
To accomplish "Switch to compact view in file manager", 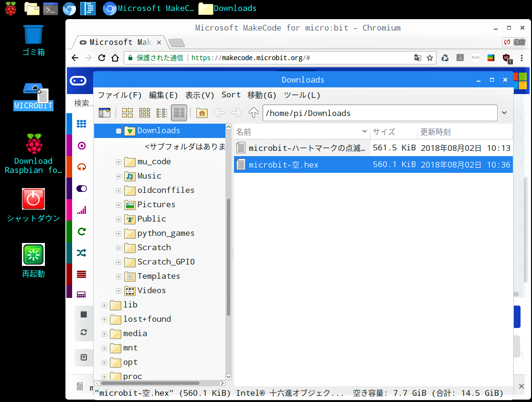I will pyautogui.click(x=162, y=113).
